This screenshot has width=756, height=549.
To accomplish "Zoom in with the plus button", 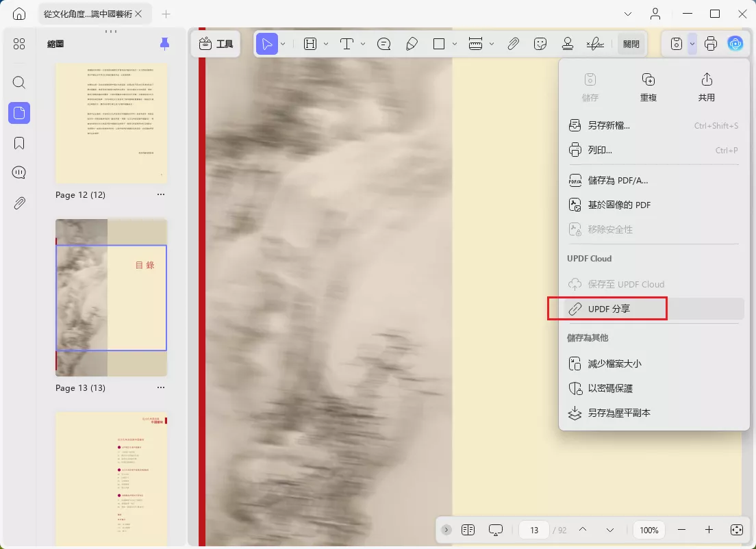I will [x=709, y=531].
